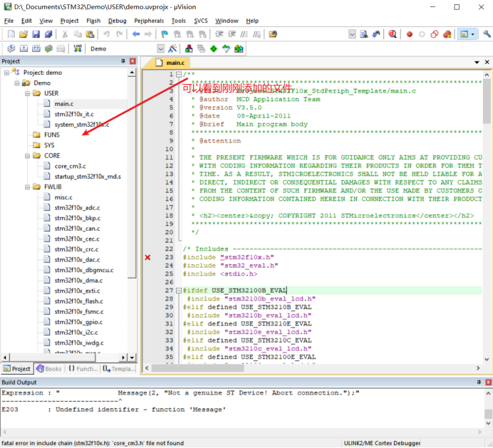Open Manage Project Items icon
Image resolution: width=493 pixels, height=448 pixels.
[x=189, y=48]
